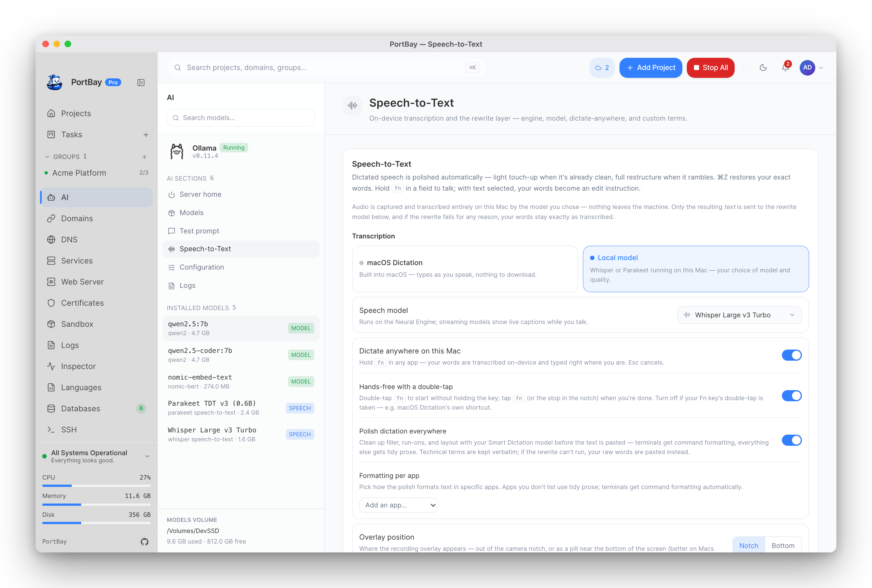Click the cloud icon showing 2
This screenshot has height=588, width=872.
(602, 68)
